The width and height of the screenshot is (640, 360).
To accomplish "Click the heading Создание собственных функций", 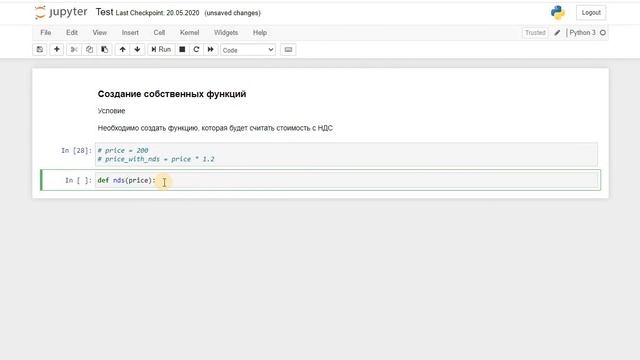I will [172, 94].
